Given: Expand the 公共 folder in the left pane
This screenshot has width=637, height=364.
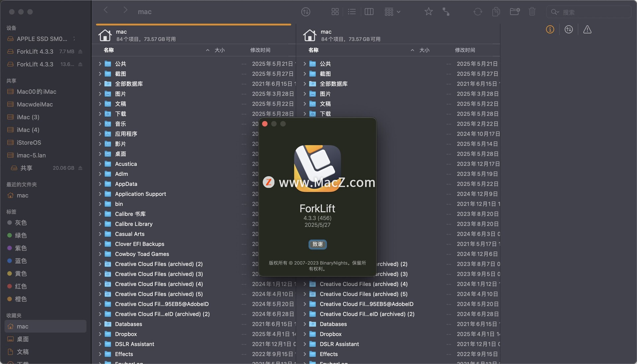Looking at the screenshot, I should pos(100,64).
